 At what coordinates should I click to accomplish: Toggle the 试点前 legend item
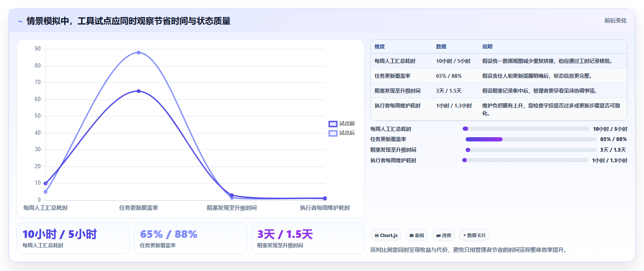click(342, 124)
